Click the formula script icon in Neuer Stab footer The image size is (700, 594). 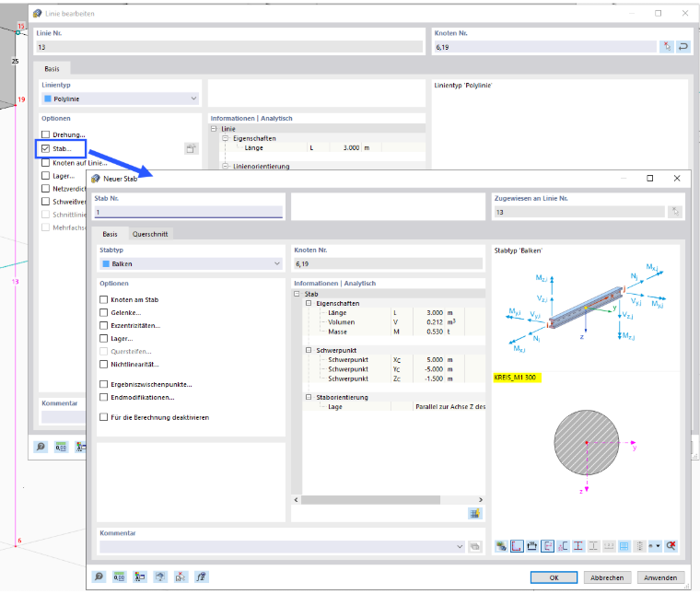pyautogui.click(x=201, y=577)
